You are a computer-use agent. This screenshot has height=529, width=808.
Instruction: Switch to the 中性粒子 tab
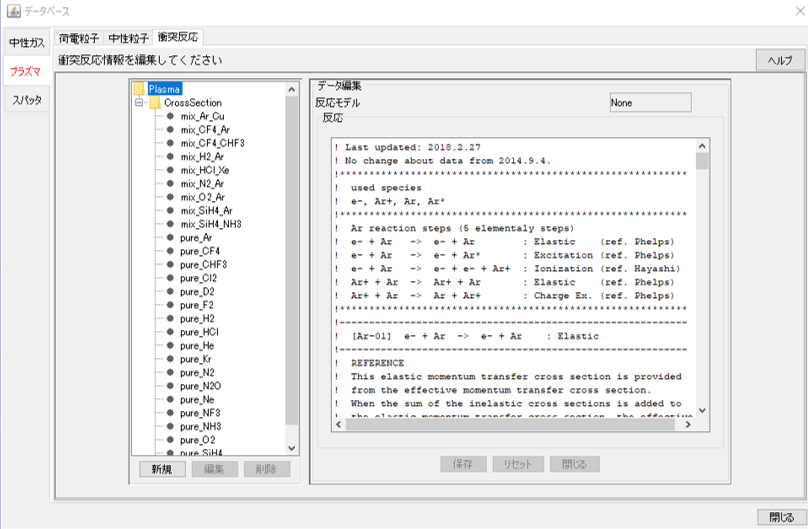[128, 38]
